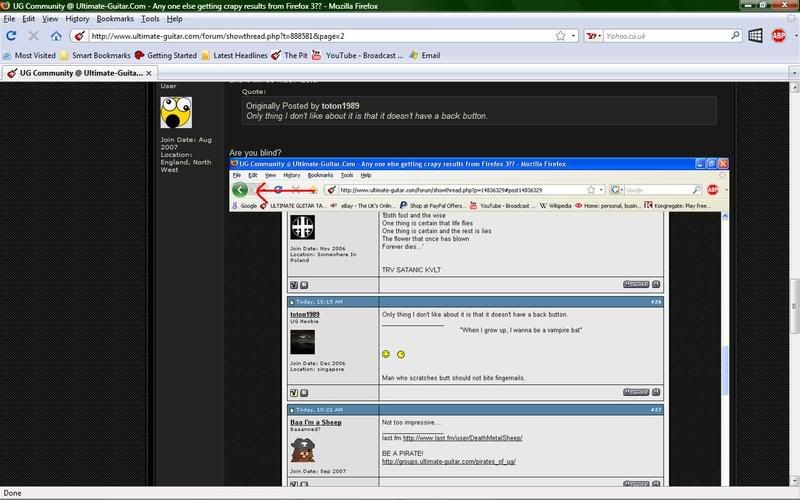
Task: Click the quote button on post #26
Action: point(636,392)
